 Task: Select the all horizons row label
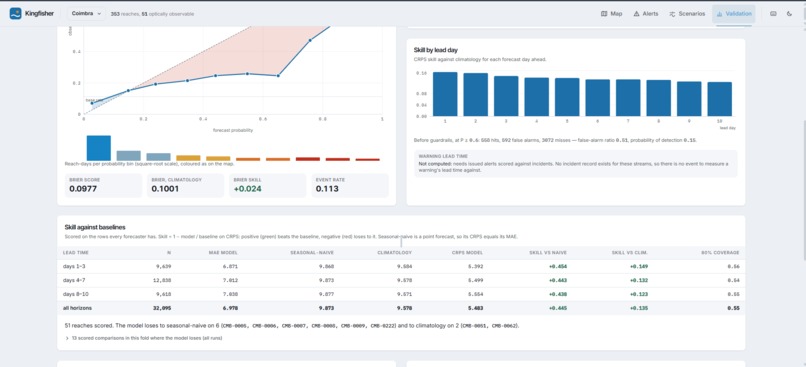point(77,308)
